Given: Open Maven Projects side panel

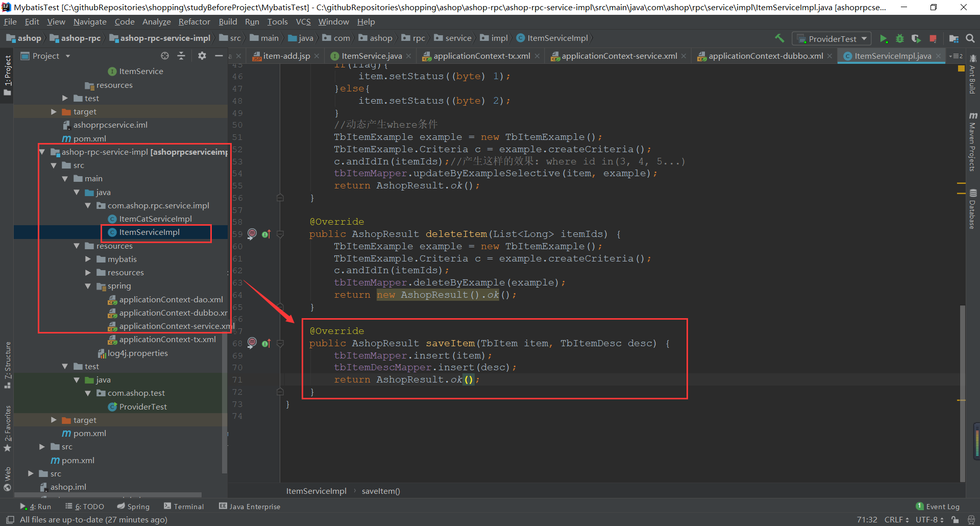Looking at the screenshot, I should coord(973,141).
